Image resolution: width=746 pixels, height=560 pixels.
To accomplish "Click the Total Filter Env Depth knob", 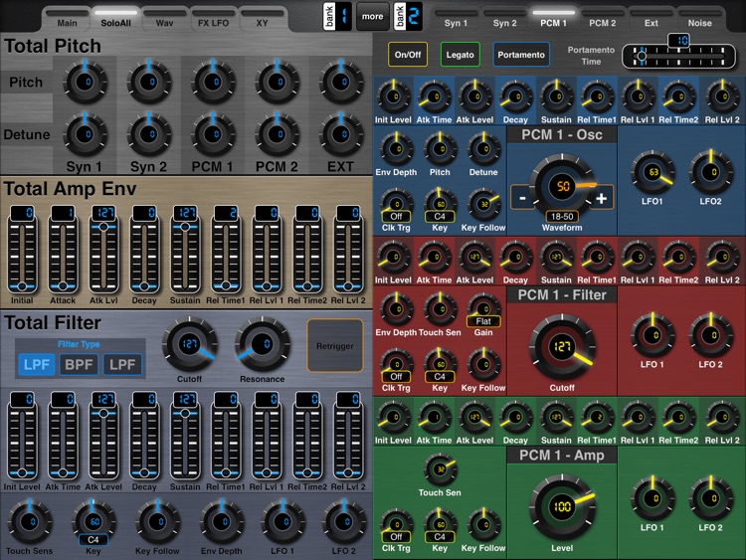I will pos(222,522).
